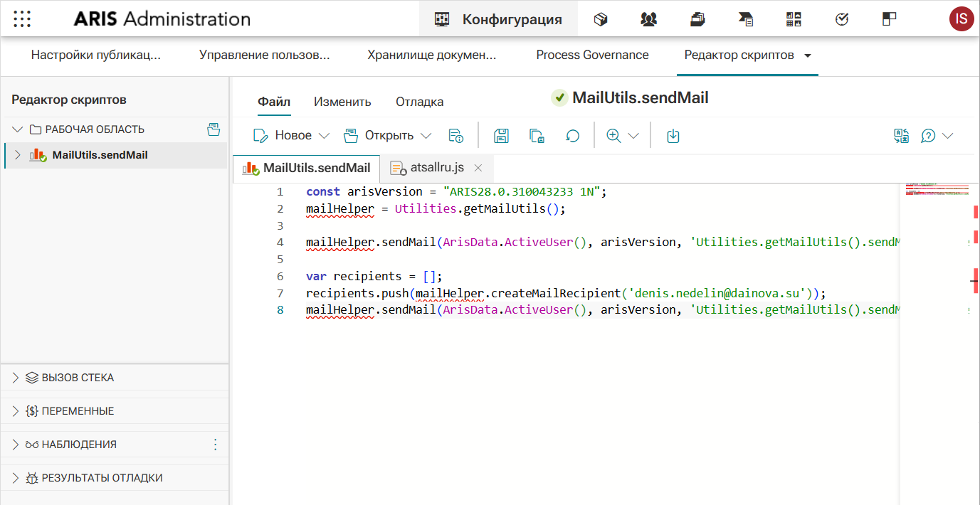Switch to the Изменить ribbon tab
Image resolution: width=980 pixels, height=505 pixels.
342,102
